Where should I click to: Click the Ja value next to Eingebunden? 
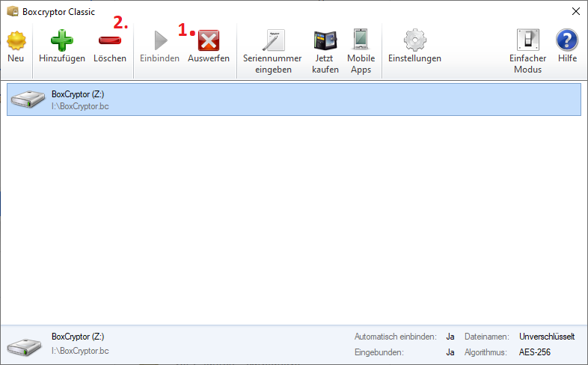450,352
